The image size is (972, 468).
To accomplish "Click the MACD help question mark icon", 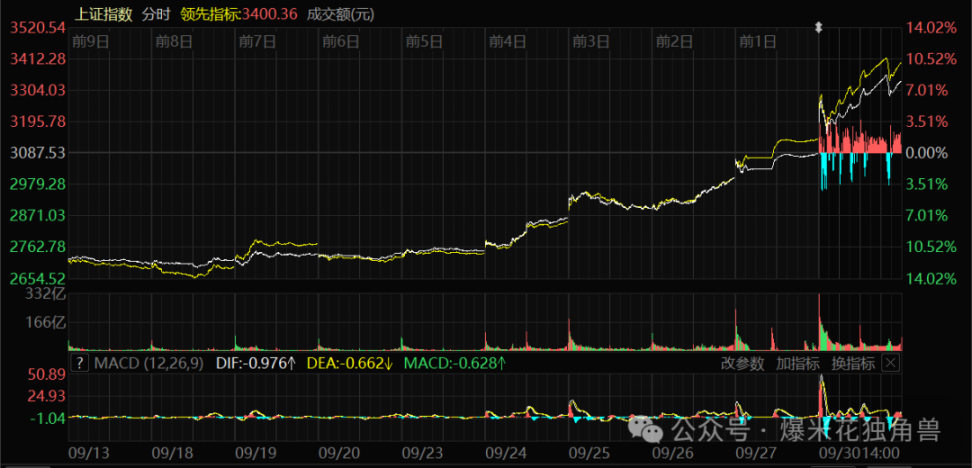I will [79, 363].
